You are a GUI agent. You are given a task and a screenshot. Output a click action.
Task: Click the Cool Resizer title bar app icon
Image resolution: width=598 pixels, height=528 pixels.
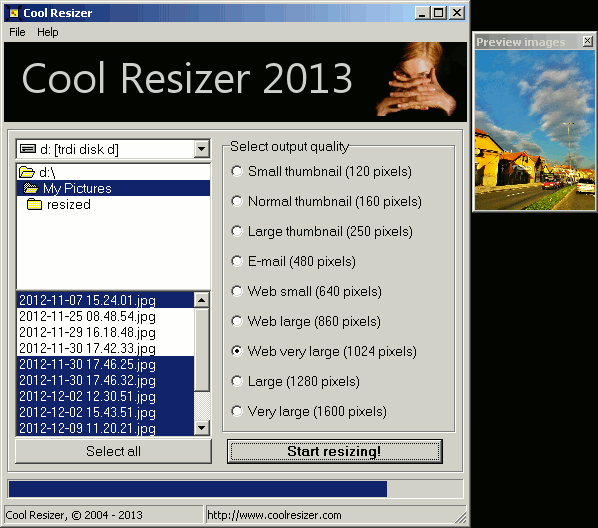[x=14, y=13]
